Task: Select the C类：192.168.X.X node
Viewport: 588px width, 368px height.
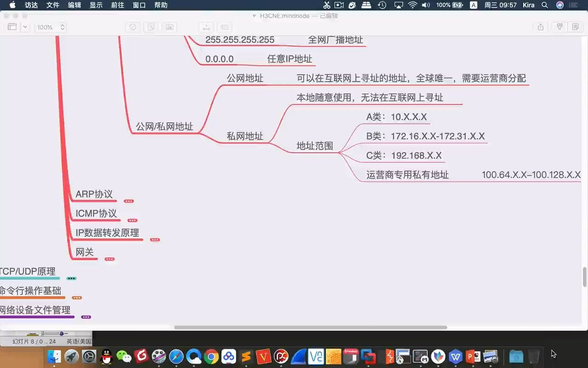Action: click(404, 155)
